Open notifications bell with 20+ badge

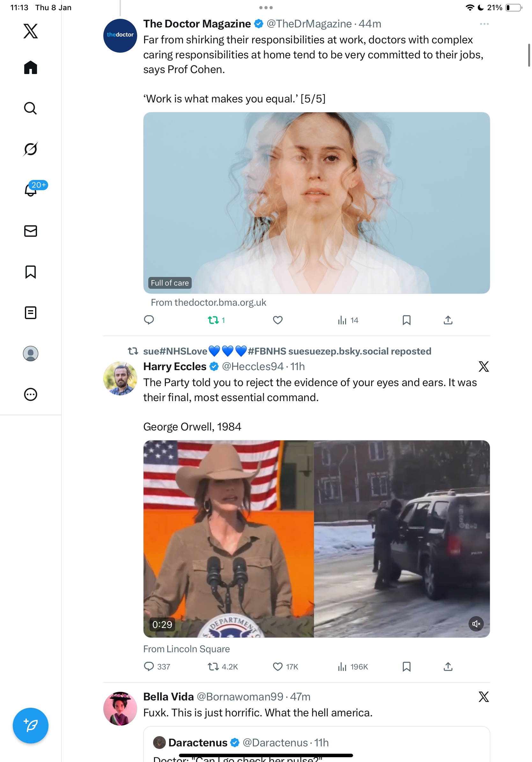click(x=31, y=190)
